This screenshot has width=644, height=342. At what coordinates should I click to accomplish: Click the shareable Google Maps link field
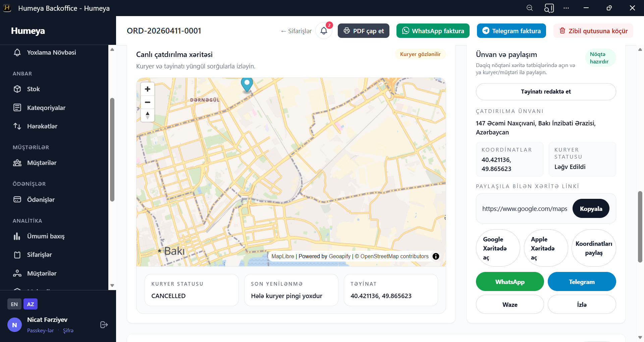pos(524,209)
